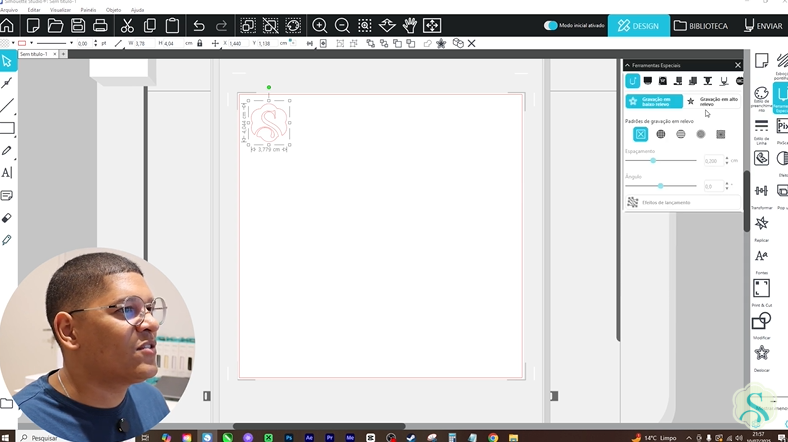Create a new document with the toolbar icon
This screenshot has width=788, height=442.
tap(33, 25)
